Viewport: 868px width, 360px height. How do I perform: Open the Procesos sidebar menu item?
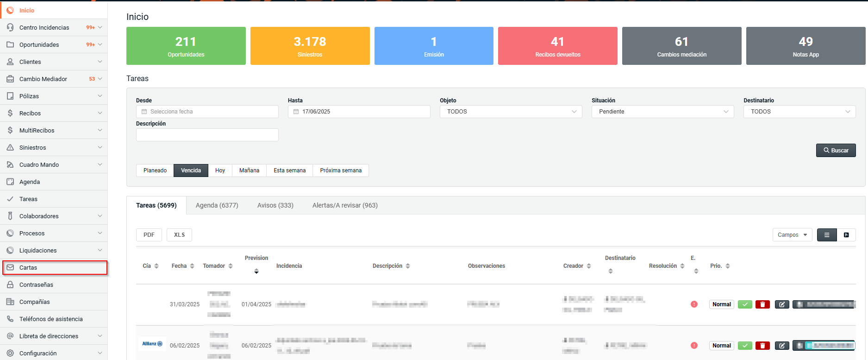(54, 233)
